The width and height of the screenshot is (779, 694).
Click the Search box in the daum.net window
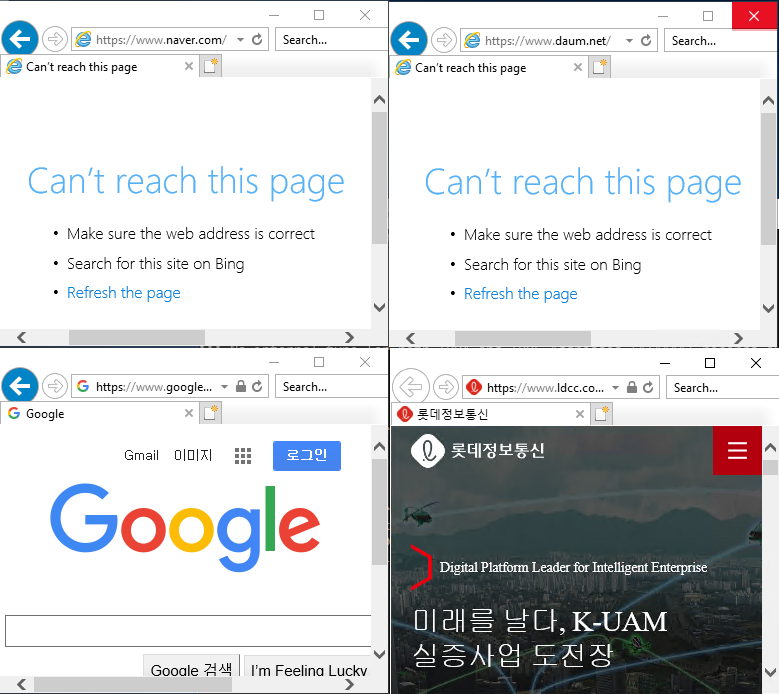coord(721,40)
